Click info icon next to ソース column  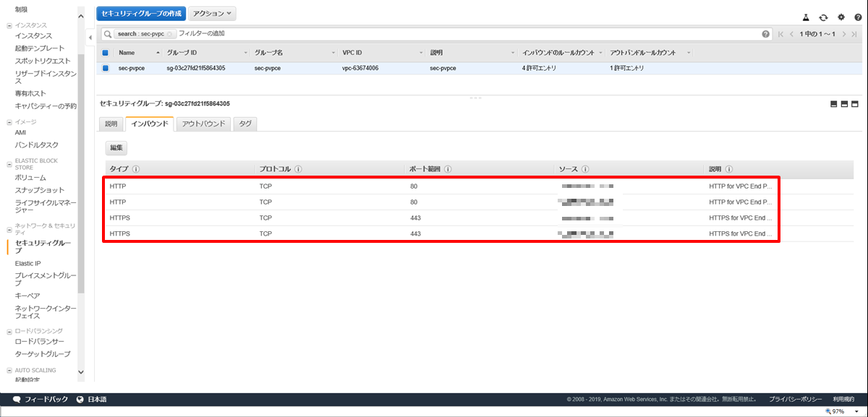(x=584, y=169)
